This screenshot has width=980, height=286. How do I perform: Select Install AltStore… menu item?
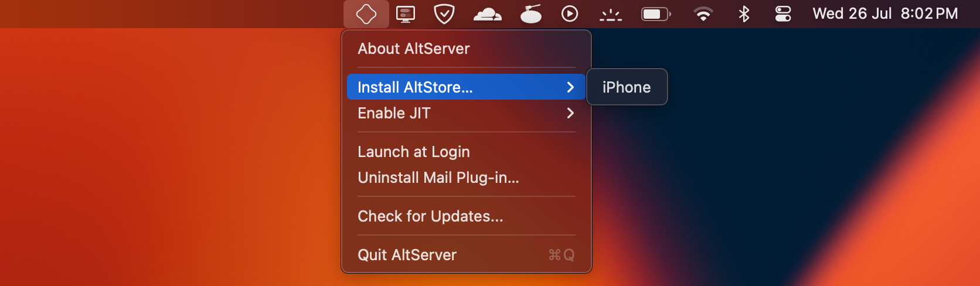467,87
